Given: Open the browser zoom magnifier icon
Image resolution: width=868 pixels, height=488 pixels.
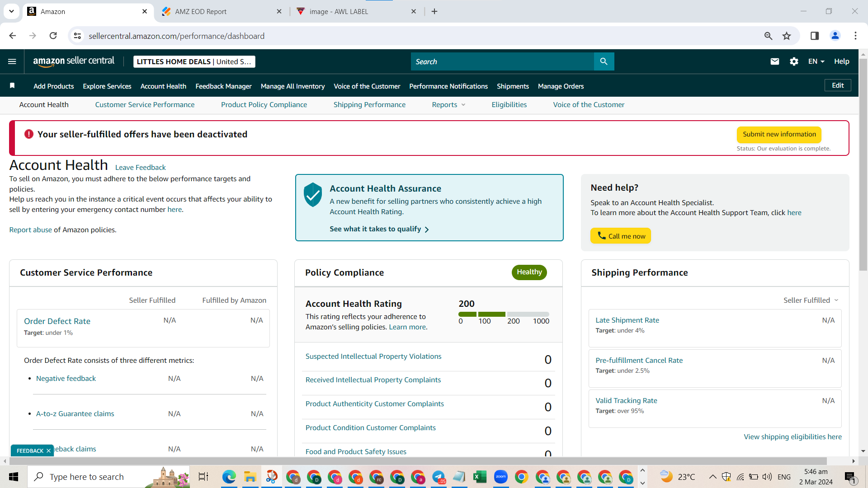Looking at the screenshot, I should pyautogui.click(x=769, y=36).
